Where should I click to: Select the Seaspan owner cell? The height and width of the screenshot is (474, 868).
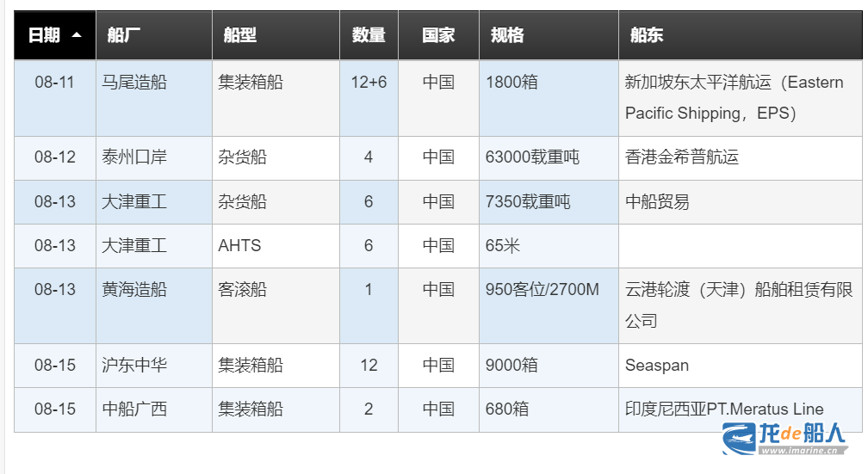741,366
